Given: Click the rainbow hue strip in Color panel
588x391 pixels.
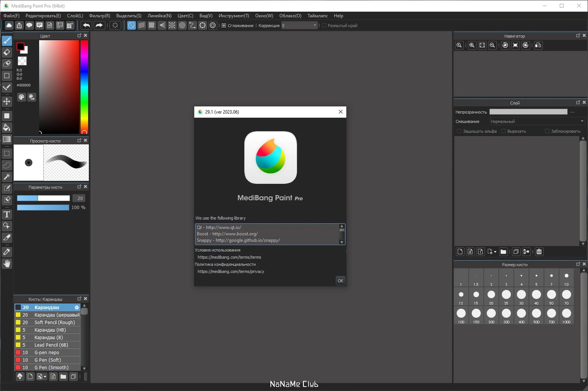Looking at the screenshot, I should [84, 86].
